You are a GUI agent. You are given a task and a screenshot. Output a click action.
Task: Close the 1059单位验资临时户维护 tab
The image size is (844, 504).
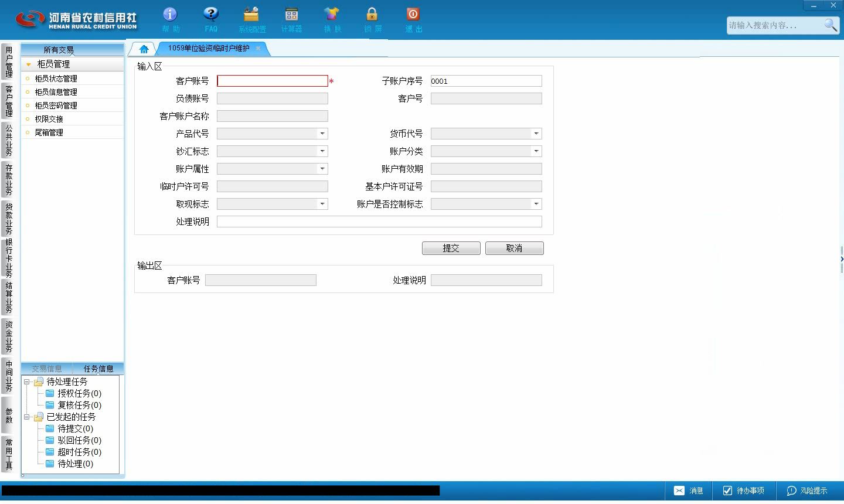[258, 48]
